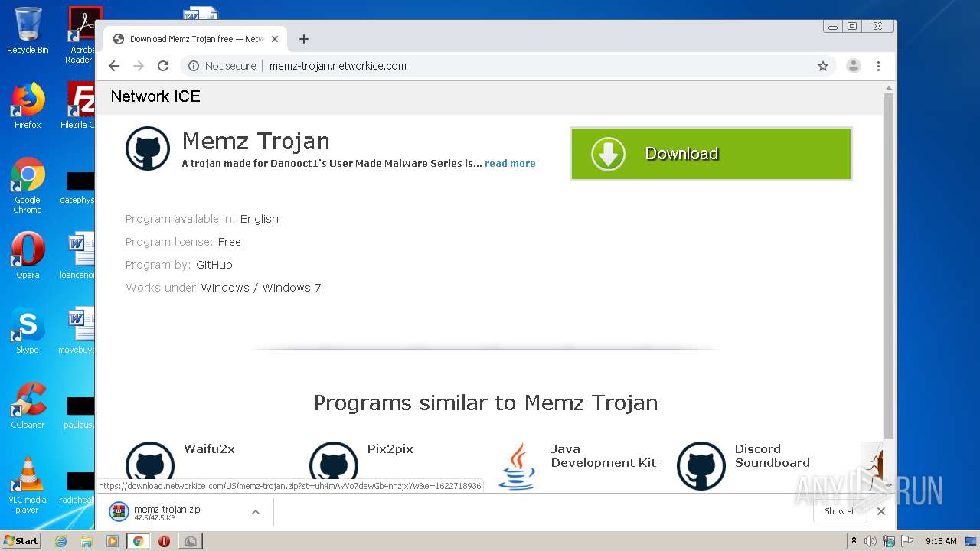Open the Java Development Kit link

click(x=603, y=456)
